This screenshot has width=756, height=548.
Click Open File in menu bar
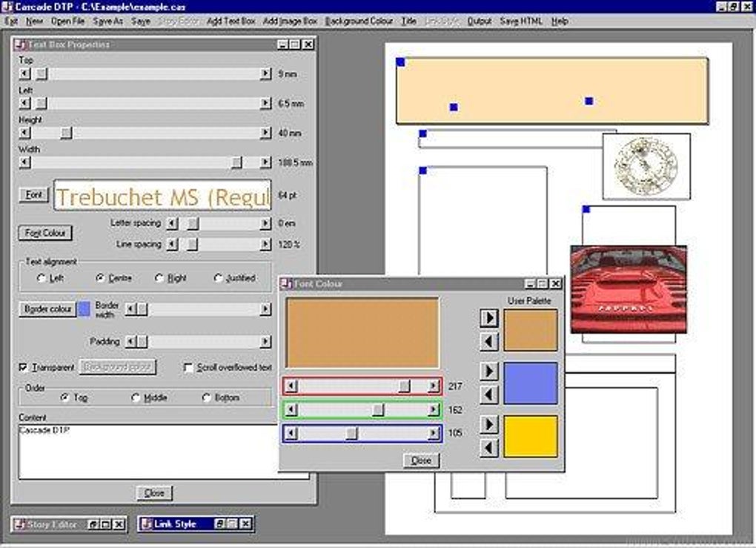pyautogui.click(x=67, y=22)
